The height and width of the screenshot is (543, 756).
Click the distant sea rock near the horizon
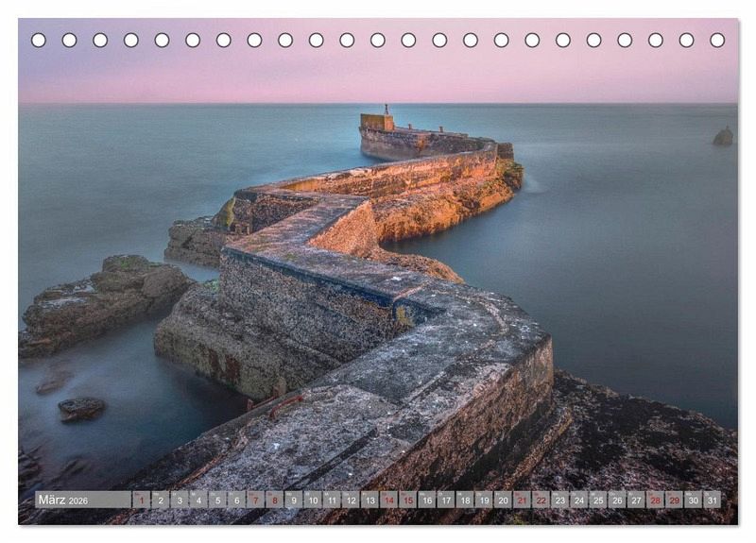click(723, 137)
